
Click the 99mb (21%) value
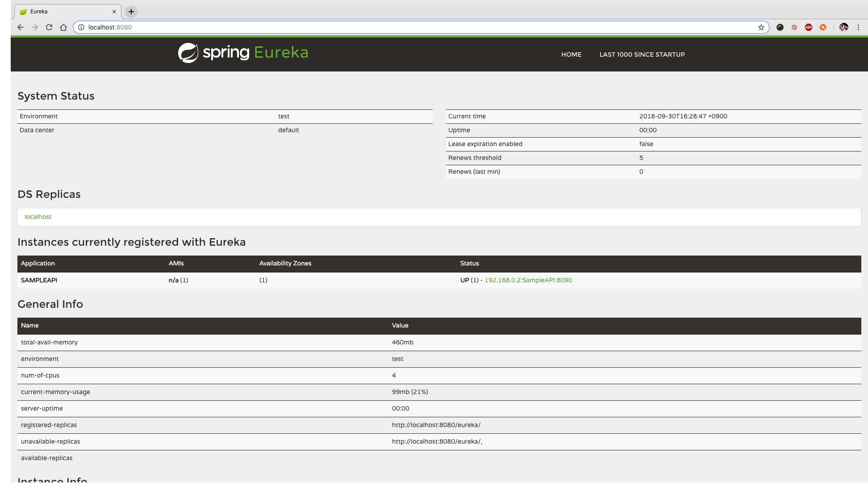[x=410, y=392]
